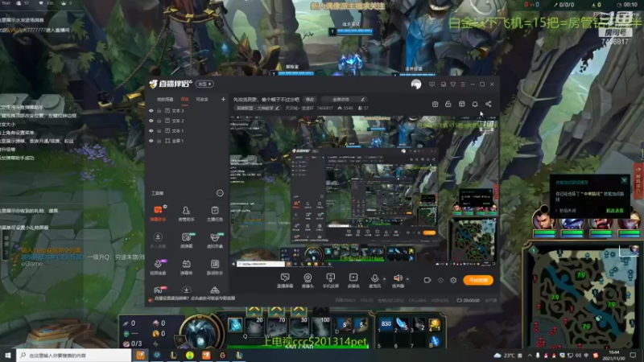This screenshot has height=362, width=644.
Task: Open the 多人连麦 multi-person mic tool
Action: coord(158,241)
